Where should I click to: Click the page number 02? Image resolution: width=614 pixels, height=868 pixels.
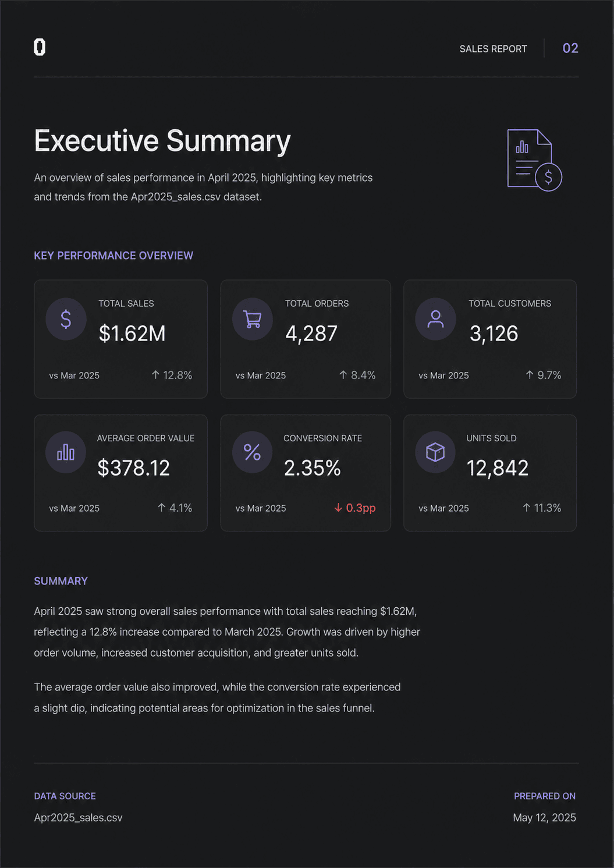coord(570,48)
